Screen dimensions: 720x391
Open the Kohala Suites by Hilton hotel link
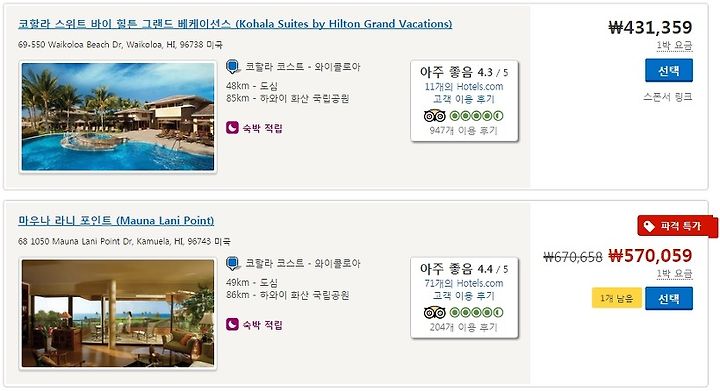tap(235, 24)
